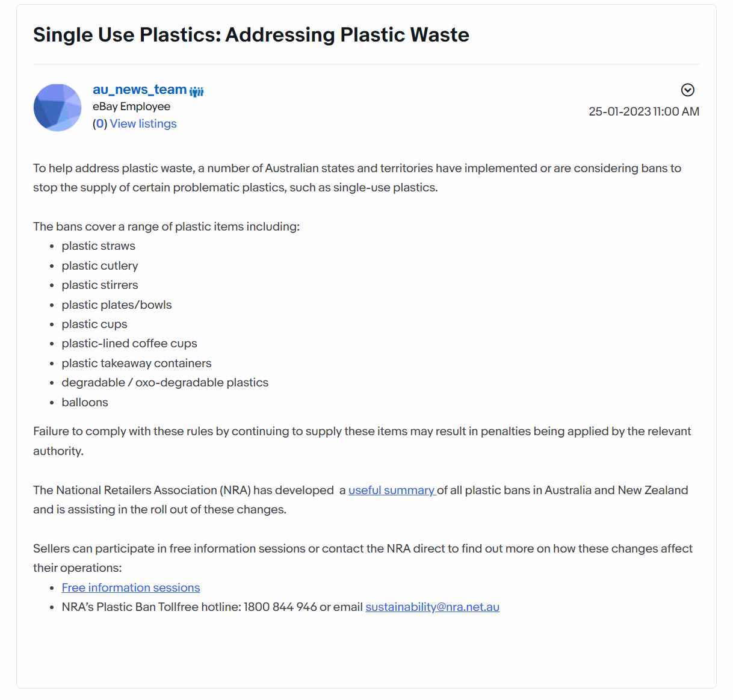733x700 pixels.
Task: Click the View listings link
Action: coord(143,123)
